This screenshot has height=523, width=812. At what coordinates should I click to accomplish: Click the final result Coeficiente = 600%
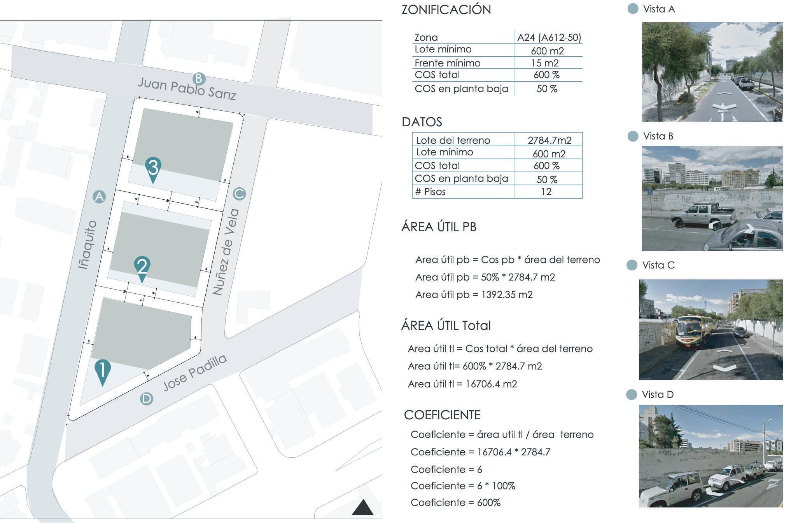click(x=455, y=502)
